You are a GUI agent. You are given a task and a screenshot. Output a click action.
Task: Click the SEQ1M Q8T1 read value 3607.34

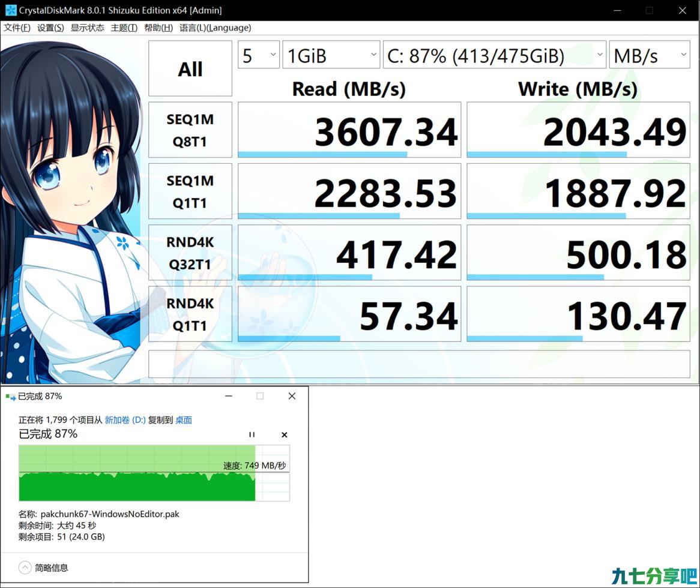349,130
